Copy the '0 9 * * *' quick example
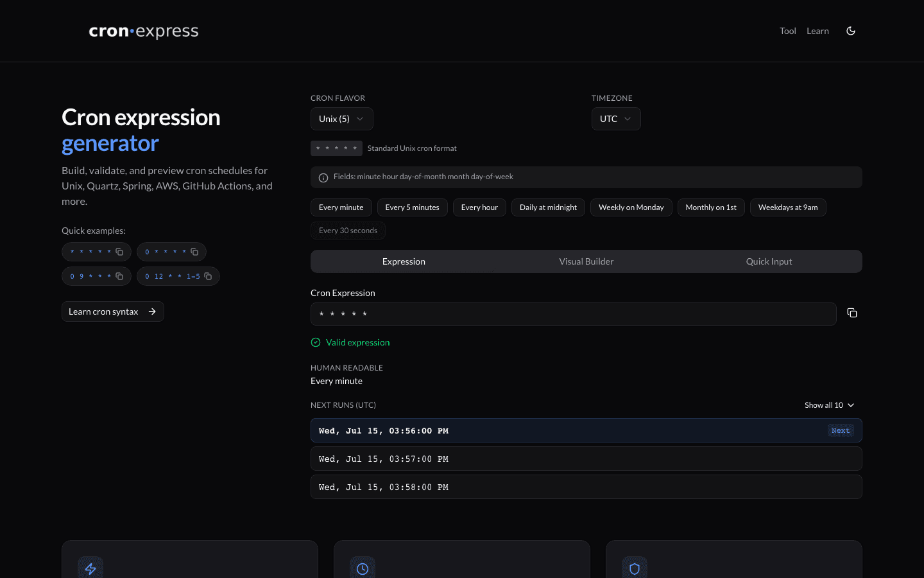Image resolution: width=924 pixels, height=578 pixels. pos(119,276)
